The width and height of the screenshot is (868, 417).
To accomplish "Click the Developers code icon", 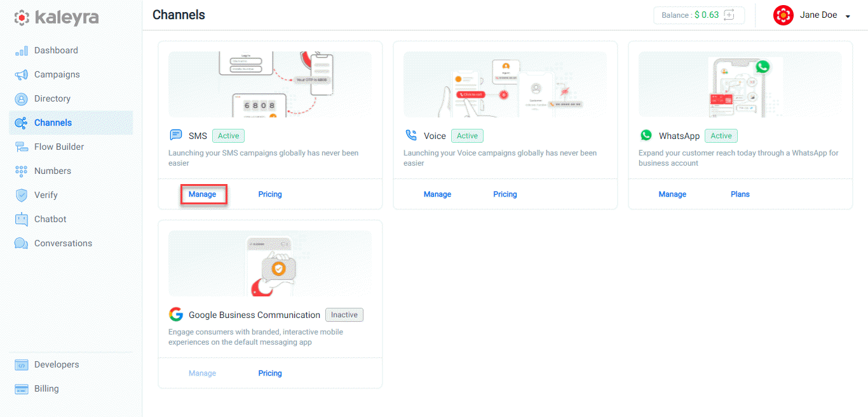I will (22, 365).
